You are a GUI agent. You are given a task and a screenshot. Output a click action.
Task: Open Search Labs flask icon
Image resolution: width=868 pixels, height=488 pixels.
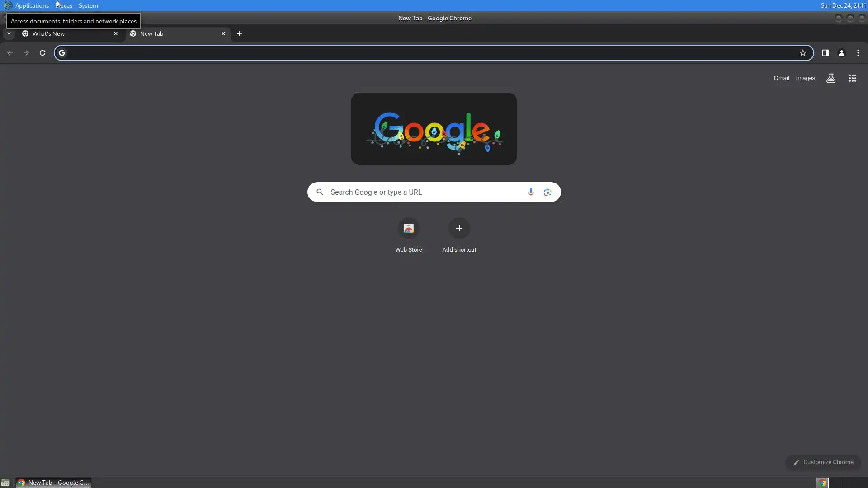(x=830, y=78)
